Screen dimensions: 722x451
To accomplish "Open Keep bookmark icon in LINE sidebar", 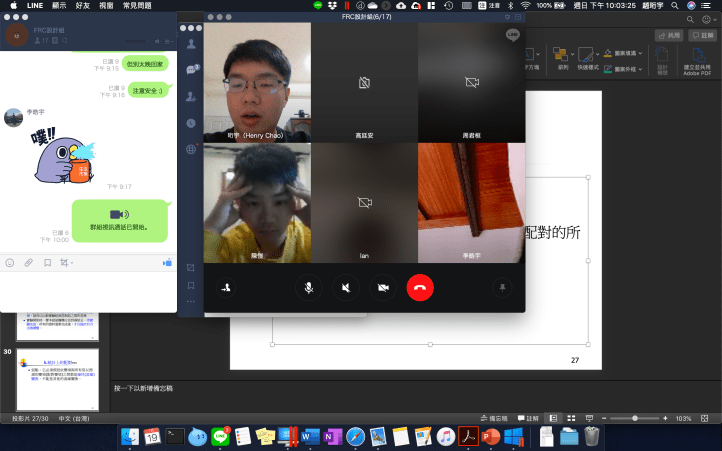I will coord(191,286).
